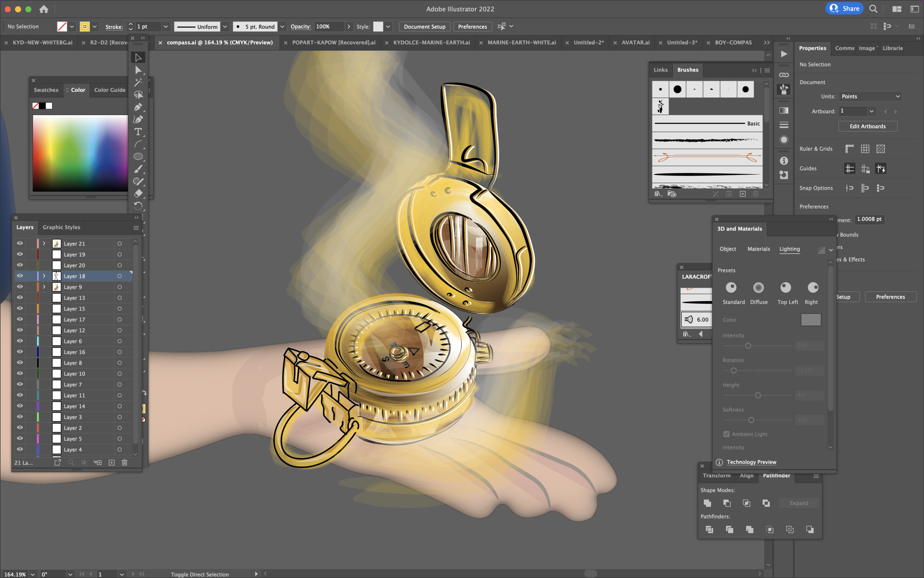Create new layer in Layers panel
Screen dimensions: 924x578
point(112,463)
